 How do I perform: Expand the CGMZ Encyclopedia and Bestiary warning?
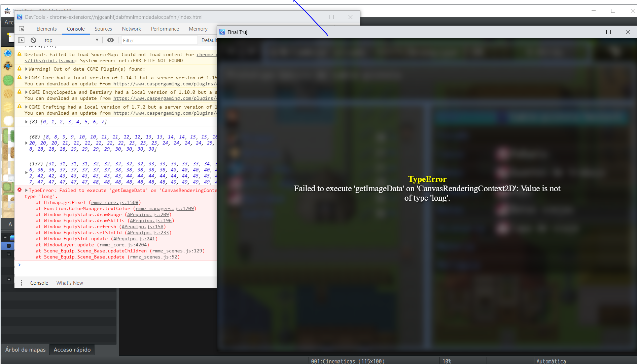(x=26, y=92)
